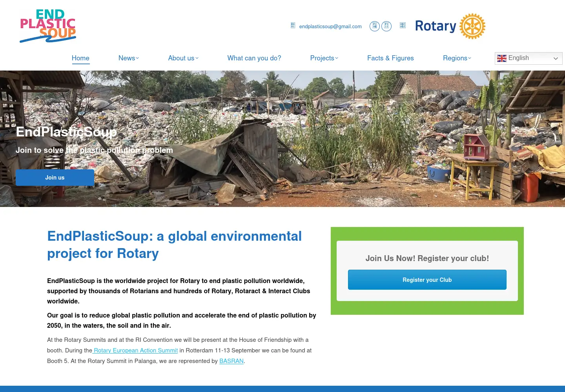Screen dimensions: 565x392
Task: Open What can you do? page
Action: (x=254, y=58)
